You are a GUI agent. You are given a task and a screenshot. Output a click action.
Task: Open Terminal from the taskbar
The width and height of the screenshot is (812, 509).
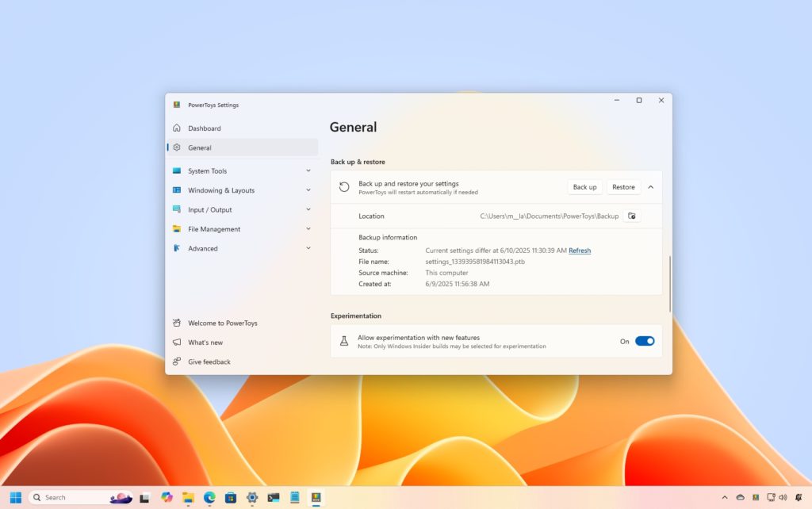pyautogui.click(x=274, y=498)
